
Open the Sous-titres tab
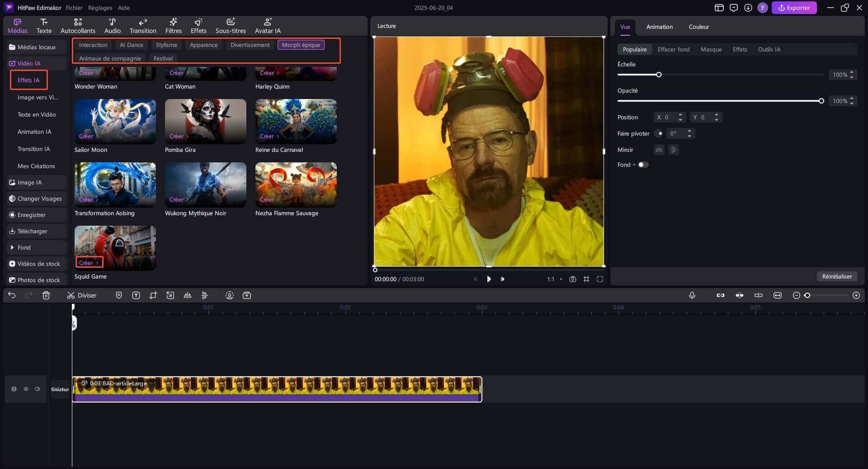(231, 26)
